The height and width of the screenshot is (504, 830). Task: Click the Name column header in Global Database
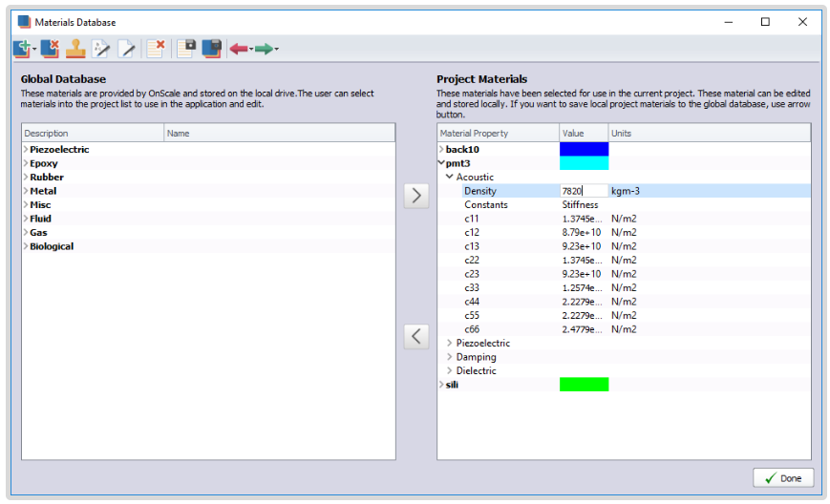[280, 134]
